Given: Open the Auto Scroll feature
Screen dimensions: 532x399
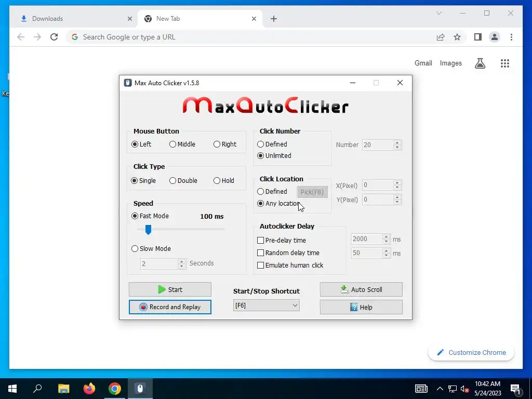Looking at the screenshot, I should (x=361, y=289).
